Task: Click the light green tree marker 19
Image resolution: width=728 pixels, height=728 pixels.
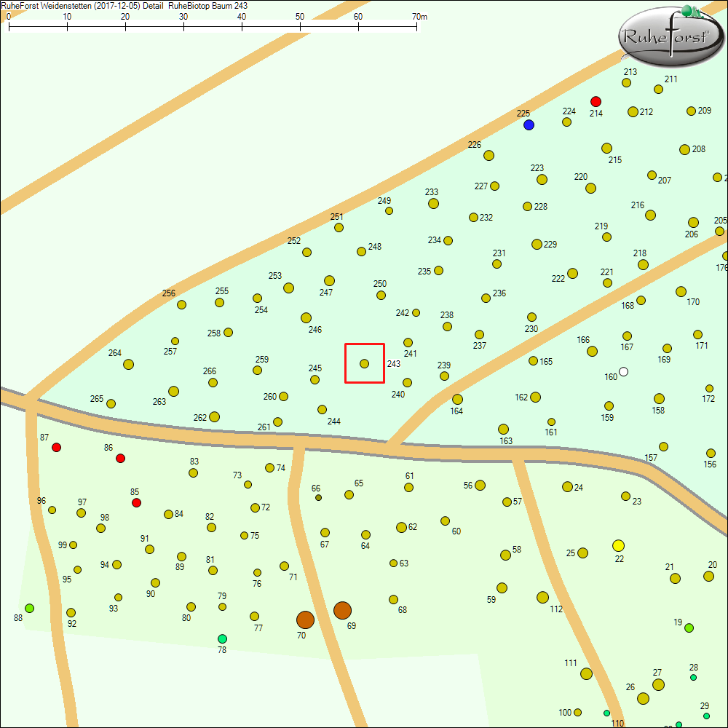Action: (x=689, y=628)
